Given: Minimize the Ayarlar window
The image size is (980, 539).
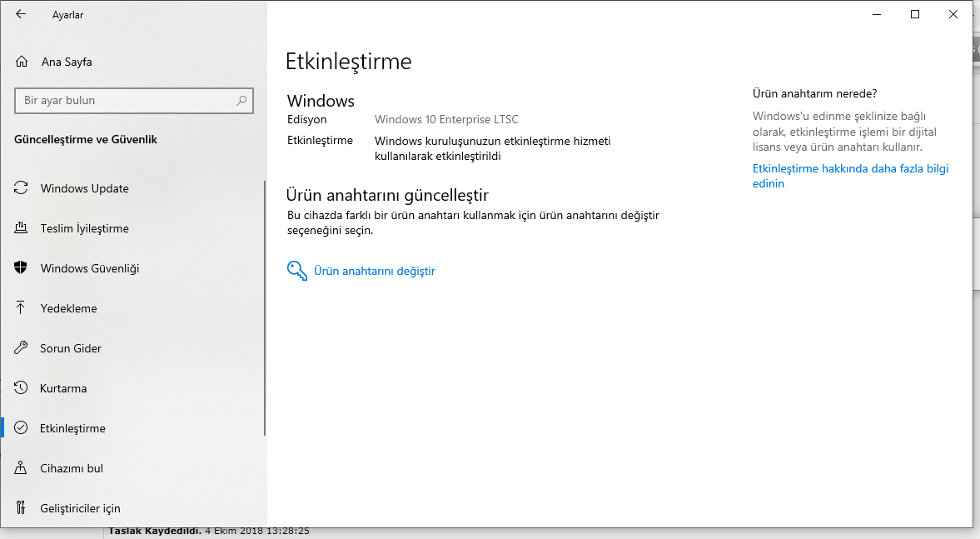Looking at the screenshot, I should (877, 14).
